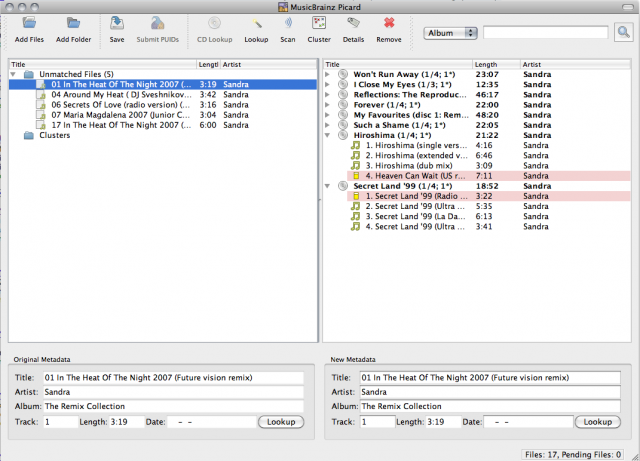Collapse the Unmatched Files tree node
Screen dimensions: 640x461
pos(13,74)
